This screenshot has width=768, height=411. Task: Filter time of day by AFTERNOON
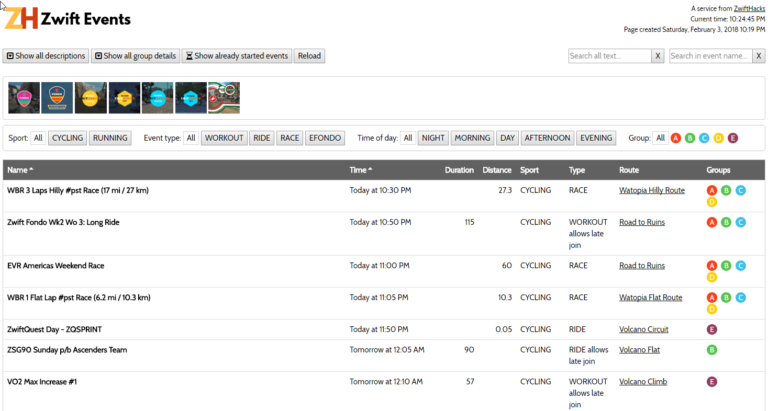(548, 138)
